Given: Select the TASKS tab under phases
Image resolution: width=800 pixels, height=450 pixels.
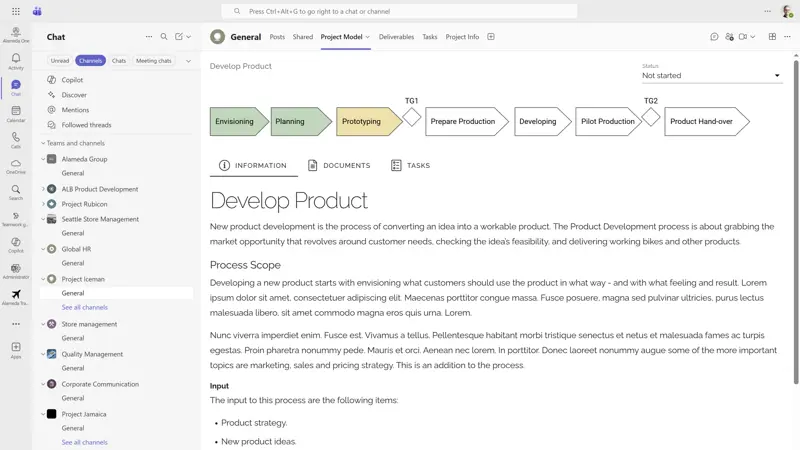Looking at the screenshot, I should [411, 165].
